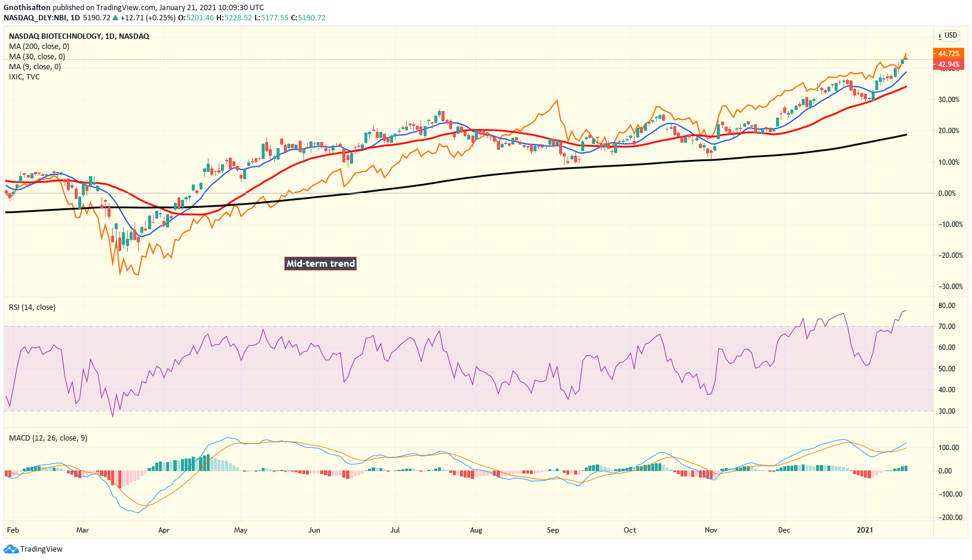The image size is (972, 560).
Task: Click the Mar date axis label
Action: [82, 530]
